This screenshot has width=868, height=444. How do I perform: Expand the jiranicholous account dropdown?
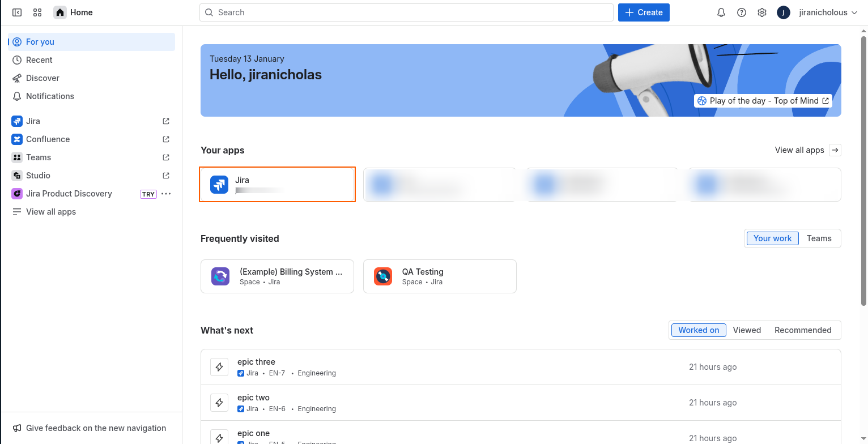(828, 12)
